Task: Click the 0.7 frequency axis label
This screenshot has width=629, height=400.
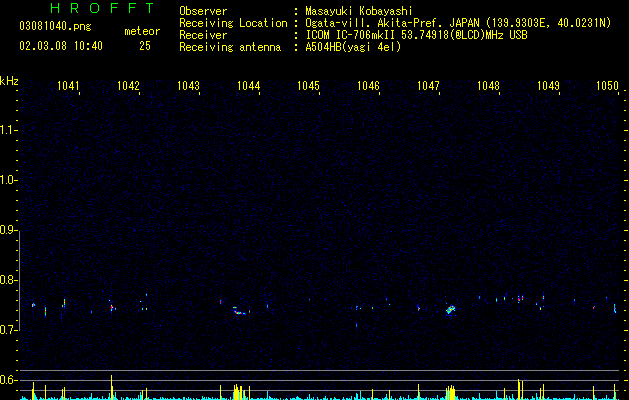Action: coord(8,330)
